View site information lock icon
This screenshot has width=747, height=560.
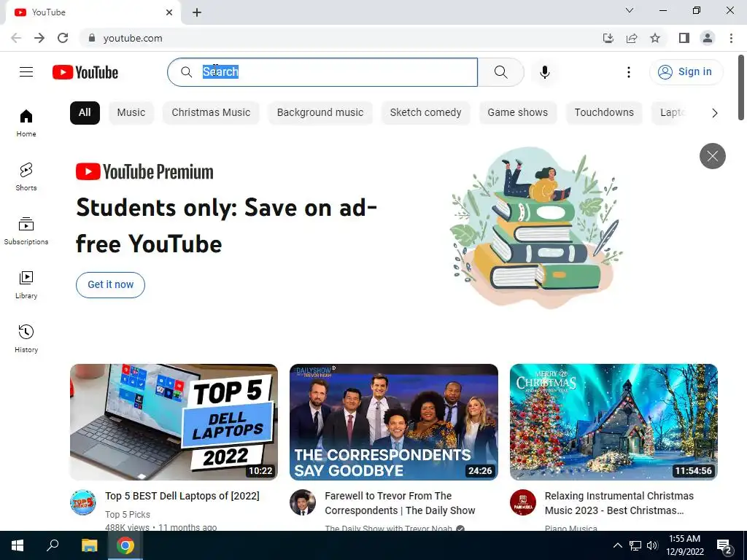(92, 38)
